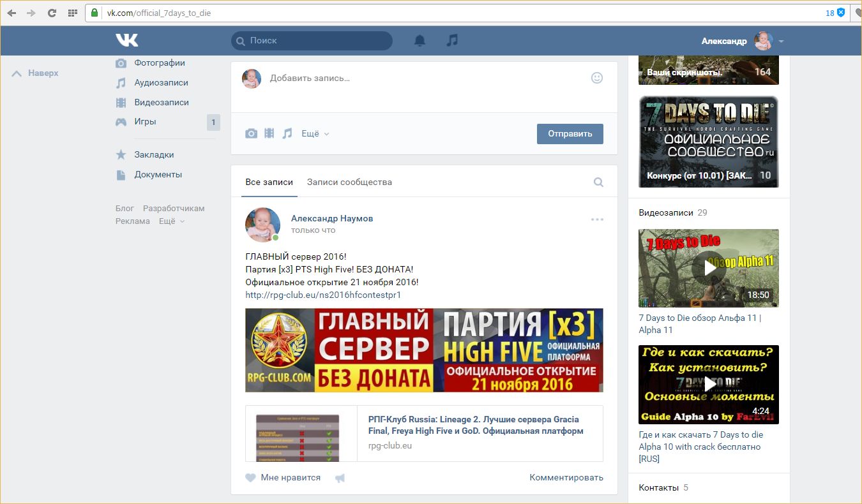The image size is (862, 504).
Task: Open Документы in left menu
Action: click(x=158, y=175)
